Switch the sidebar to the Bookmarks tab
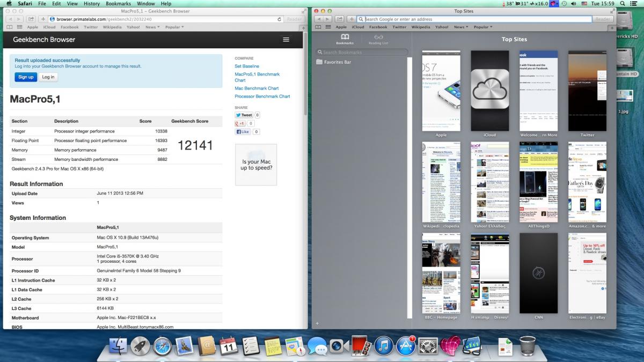This screenshot has height=362, width=644. coord(345,39)
